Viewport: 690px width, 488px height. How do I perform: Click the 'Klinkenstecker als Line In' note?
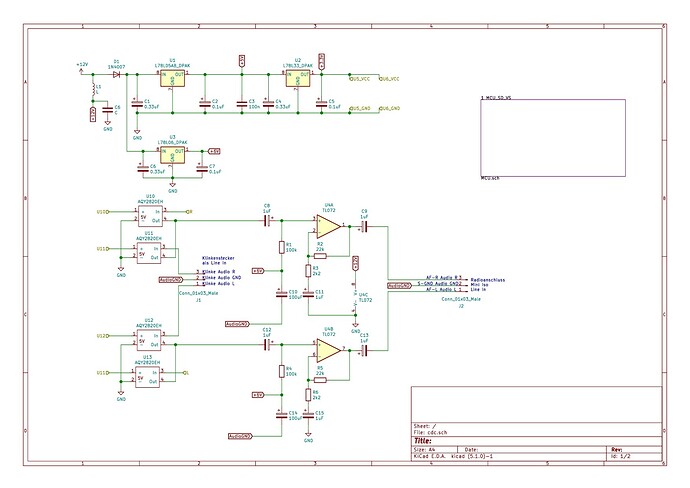(x=218, y=260)
